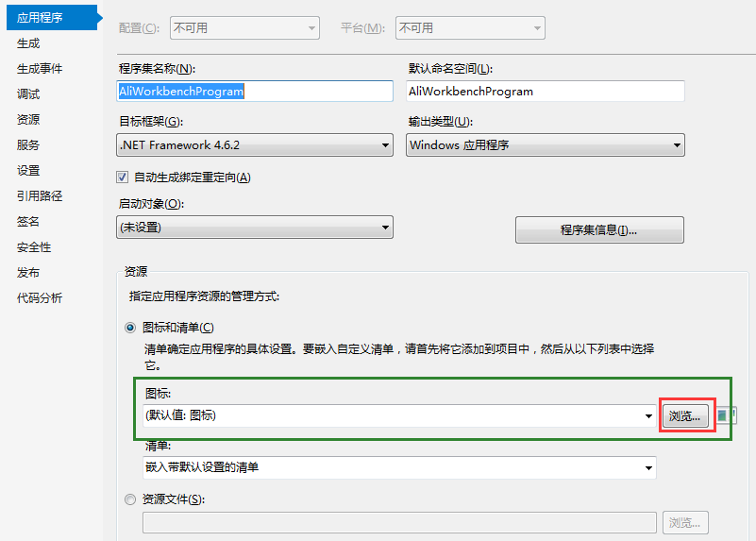Image resolution: width=756 pixels, height=541 pixels.
Task: Open the 清单 dropdown
Action: (x=399, y=467)
